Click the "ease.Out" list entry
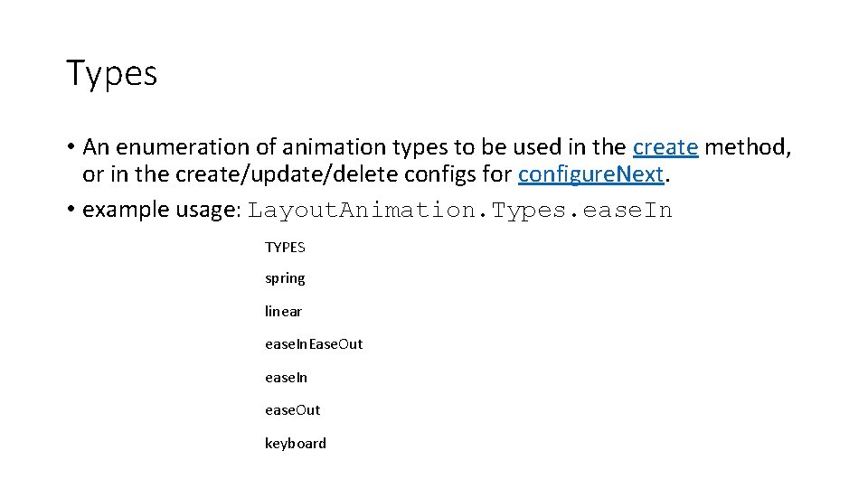 (292, 409)
